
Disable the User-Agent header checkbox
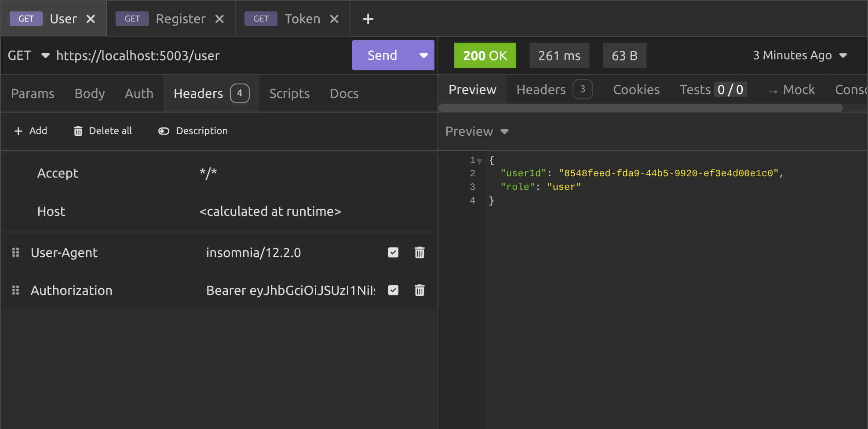(393, 252)
